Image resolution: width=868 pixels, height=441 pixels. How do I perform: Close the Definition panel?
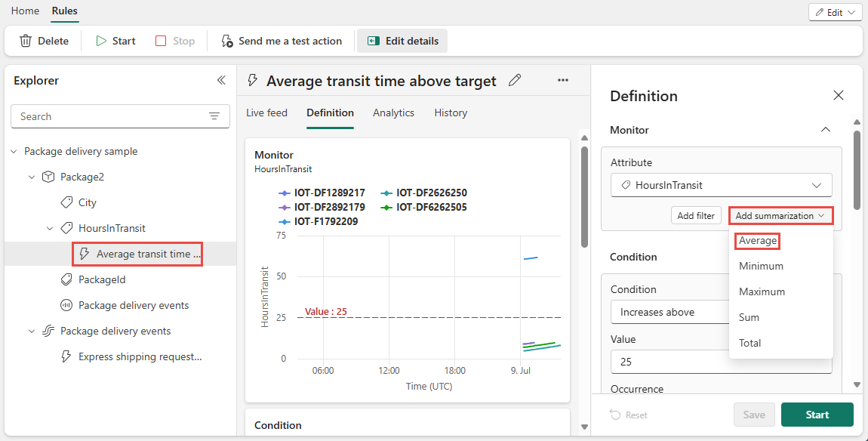pyautogui.click(x=838, y=95)
